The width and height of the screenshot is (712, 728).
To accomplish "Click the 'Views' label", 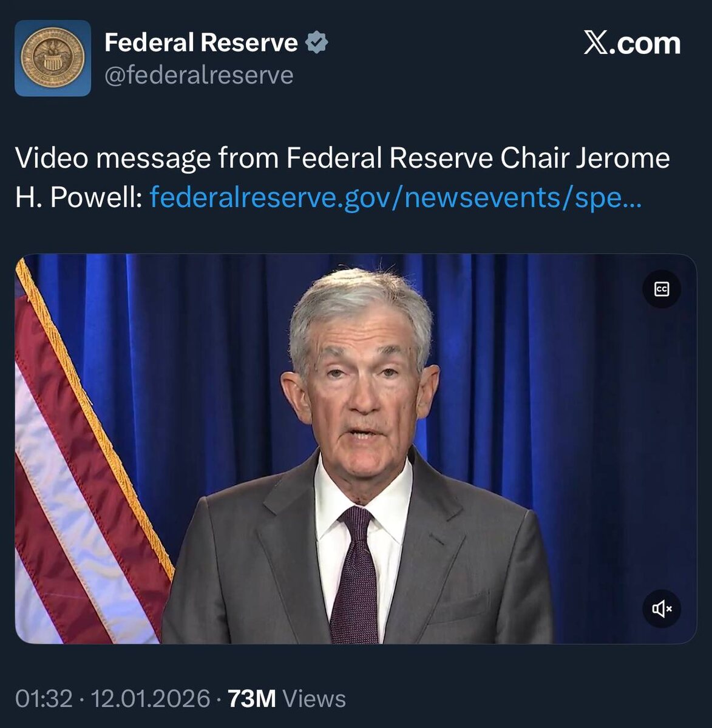I will 314,698.
